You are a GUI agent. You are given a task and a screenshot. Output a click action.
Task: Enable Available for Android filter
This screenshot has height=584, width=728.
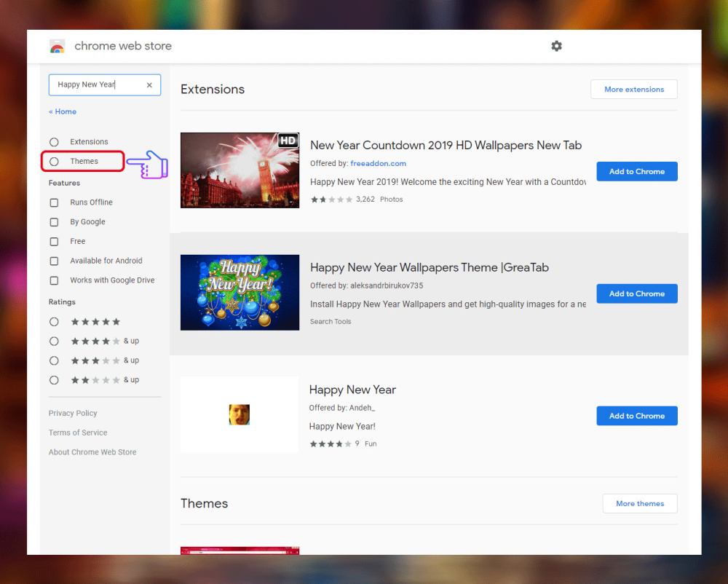click(54, 261)
